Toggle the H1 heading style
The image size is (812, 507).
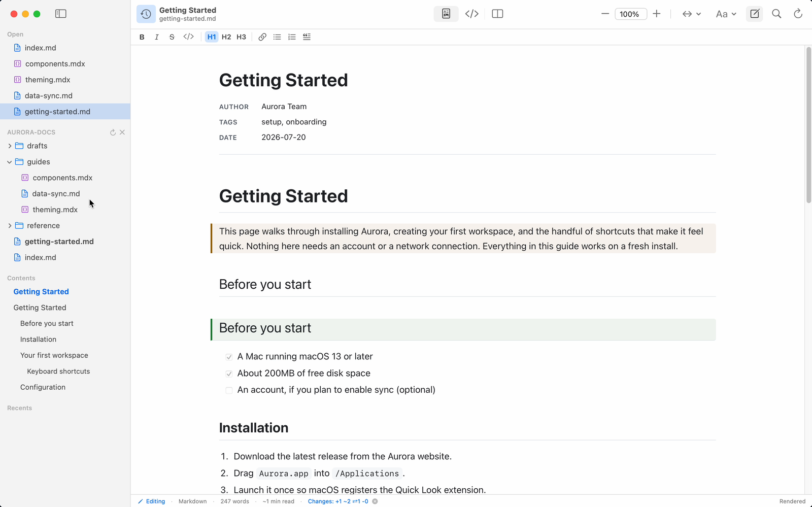point(212,37)
